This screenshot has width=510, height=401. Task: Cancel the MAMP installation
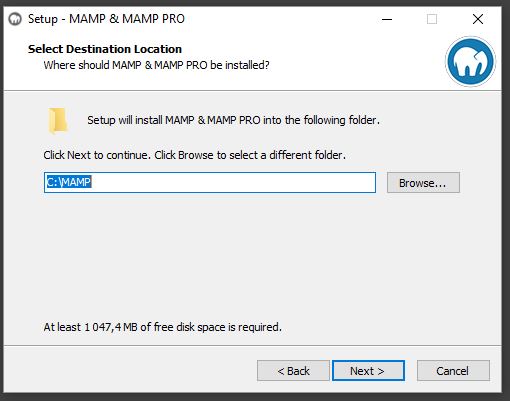click(453, 371)
